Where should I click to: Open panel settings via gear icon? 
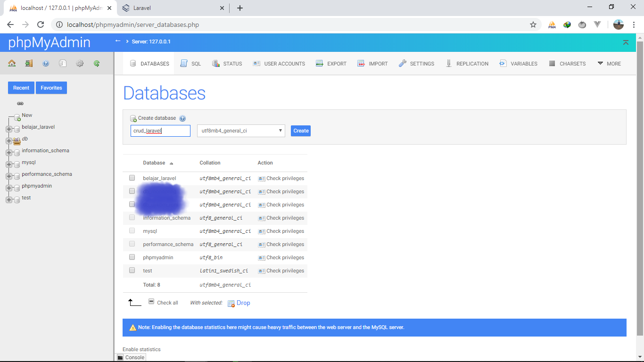coord(80,63)
